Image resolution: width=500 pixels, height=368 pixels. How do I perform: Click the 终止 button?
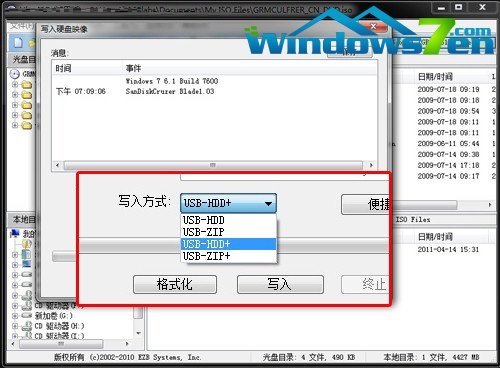365,284
